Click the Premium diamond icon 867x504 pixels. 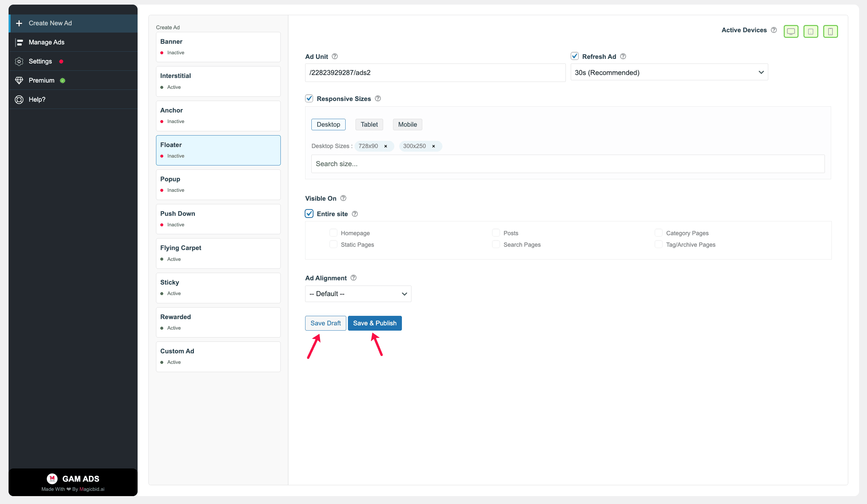(x=19, y=81)
